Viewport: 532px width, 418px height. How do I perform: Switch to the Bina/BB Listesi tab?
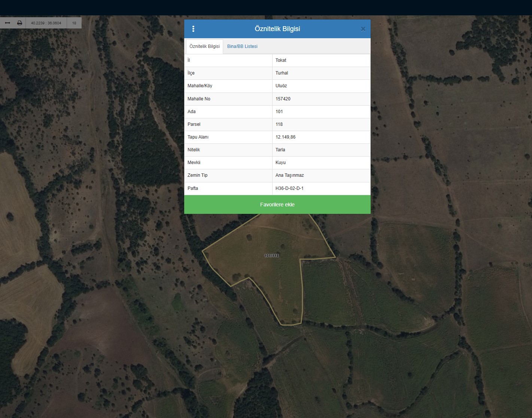[242, 46]
